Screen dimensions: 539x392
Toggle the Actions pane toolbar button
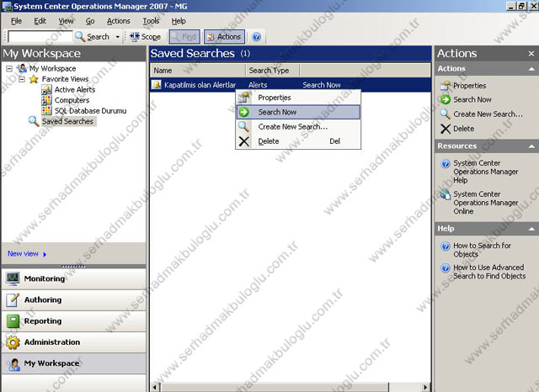[225, 37]
